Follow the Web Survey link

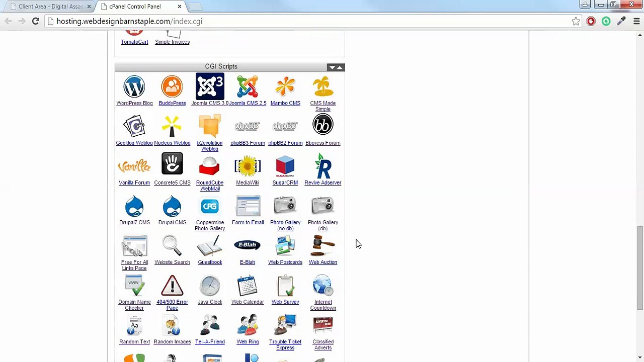point(285,302)
